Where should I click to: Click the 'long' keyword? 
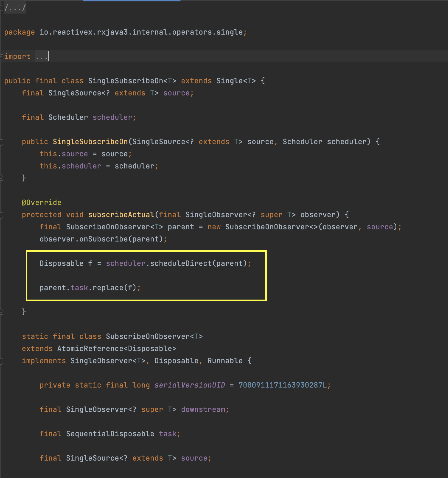(141, 385)
